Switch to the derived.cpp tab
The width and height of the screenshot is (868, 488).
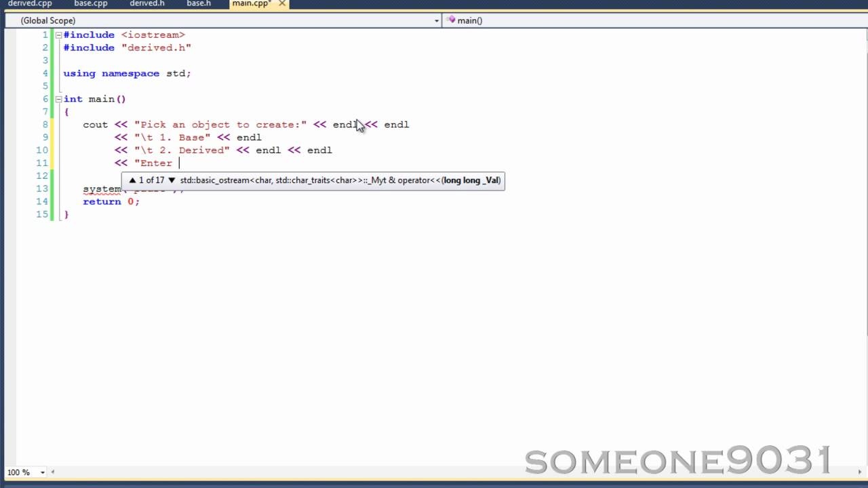30,3
